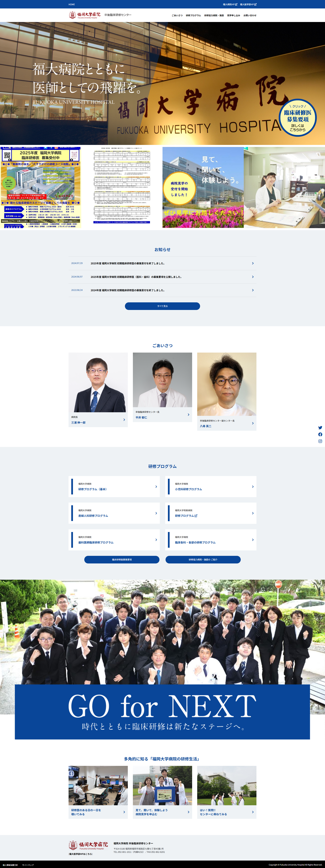Open the お問い合わせ navigation menu item
The height and width of the screenshot is (868, 325).
(250, 16)
